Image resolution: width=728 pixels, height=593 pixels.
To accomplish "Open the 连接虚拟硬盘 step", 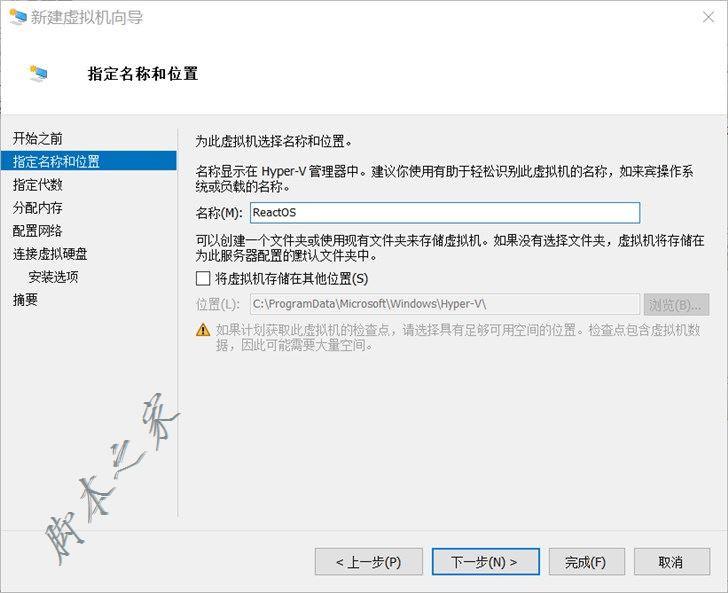I will [x=50, y=254].
